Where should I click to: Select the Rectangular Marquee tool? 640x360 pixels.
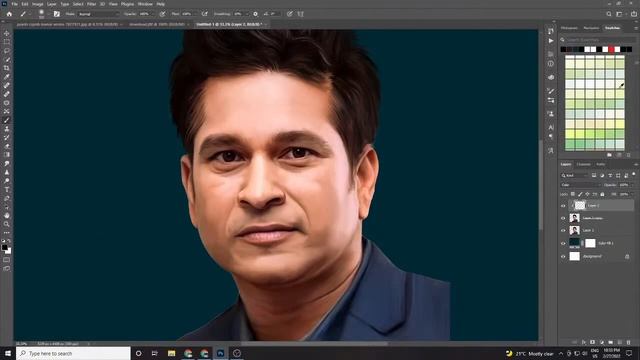click(x=7, y=42)
